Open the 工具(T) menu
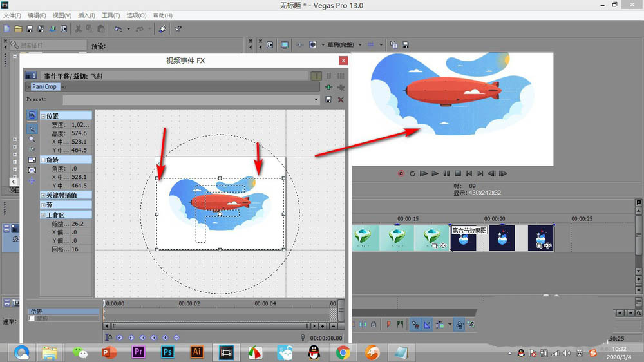The width and height of the screenshot is (644, 362). click(111, 15)
